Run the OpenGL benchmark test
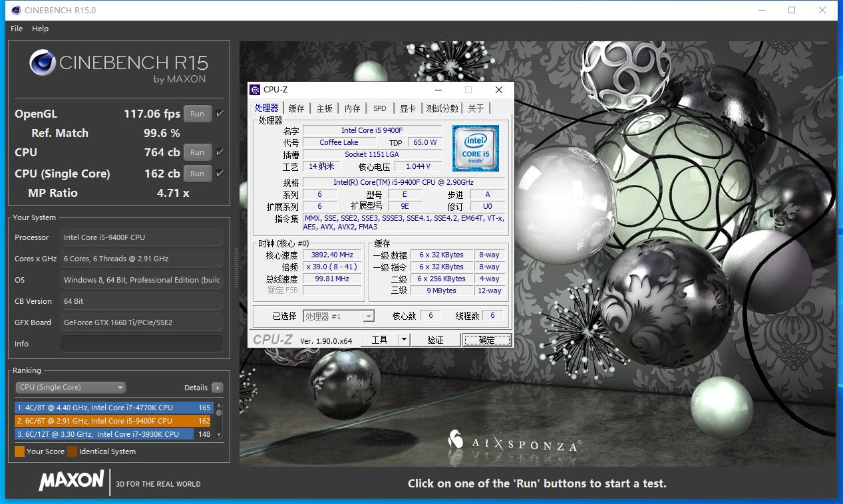Viewport: 843px width, 504px height. [x=198, y=114]
